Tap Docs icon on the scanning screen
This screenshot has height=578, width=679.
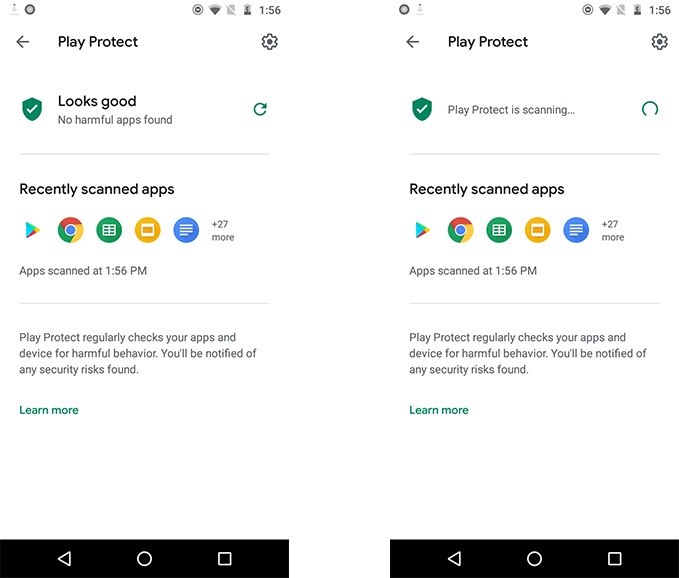[x=576, y=230]
